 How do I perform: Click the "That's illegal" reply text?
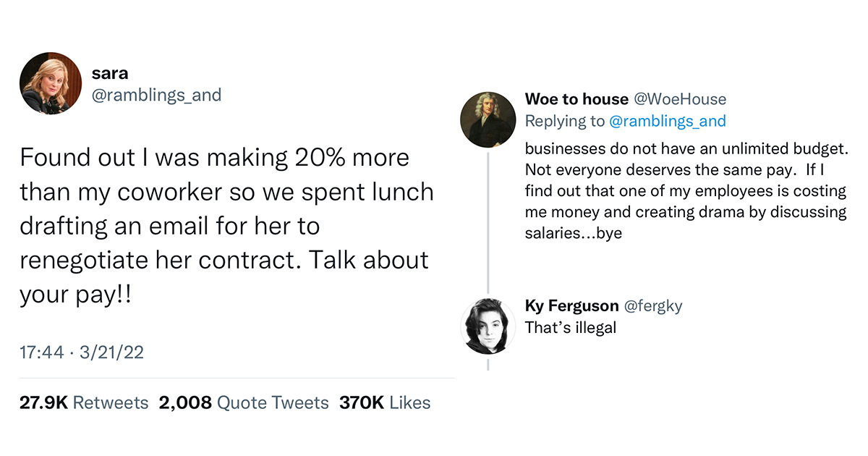[x=571, y=327]
